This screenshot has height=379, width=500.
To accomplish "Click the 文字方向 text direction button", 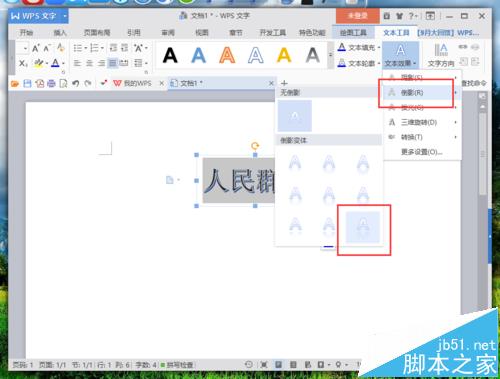I will tap(441, 55).
